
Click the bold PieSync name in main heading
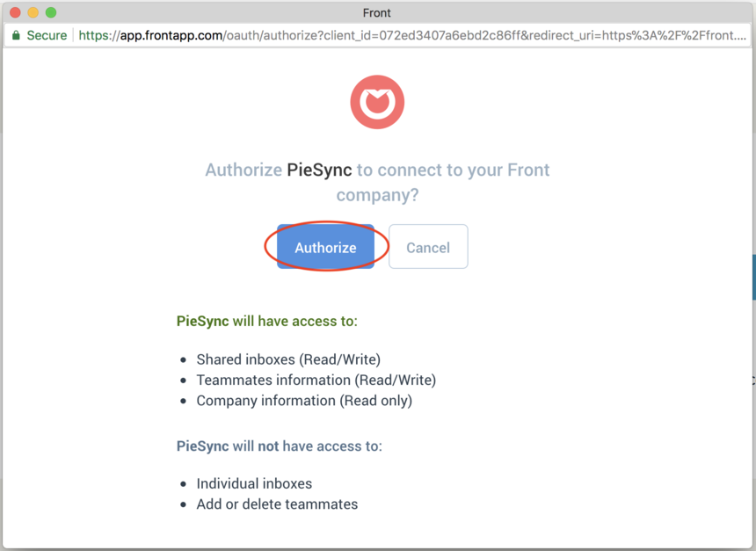pyautogui.click(x=319, y=170)
